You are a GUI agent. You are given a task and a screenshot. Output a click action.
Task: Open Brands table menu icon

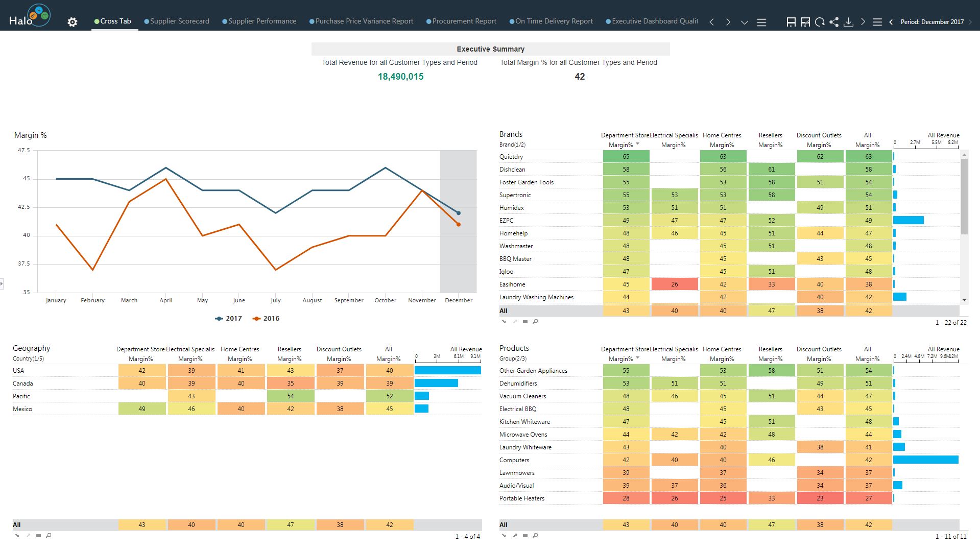[x=525, y=322]
